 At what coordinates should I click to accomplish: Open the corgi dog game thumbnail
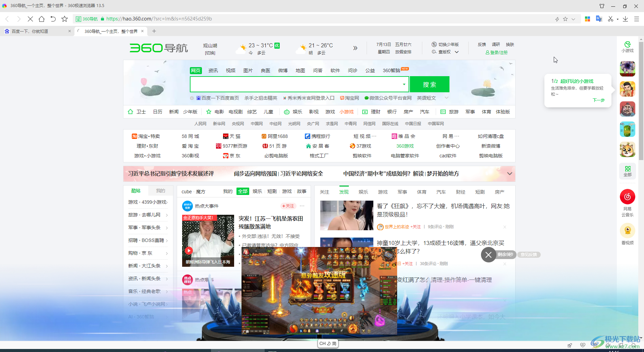tap(628, 149)
